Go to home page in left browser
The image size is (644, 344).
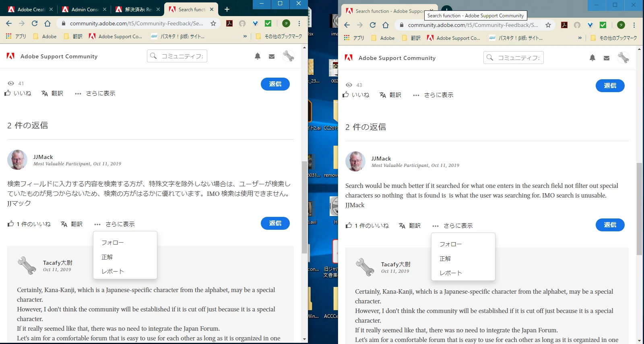tap(47, 23)
